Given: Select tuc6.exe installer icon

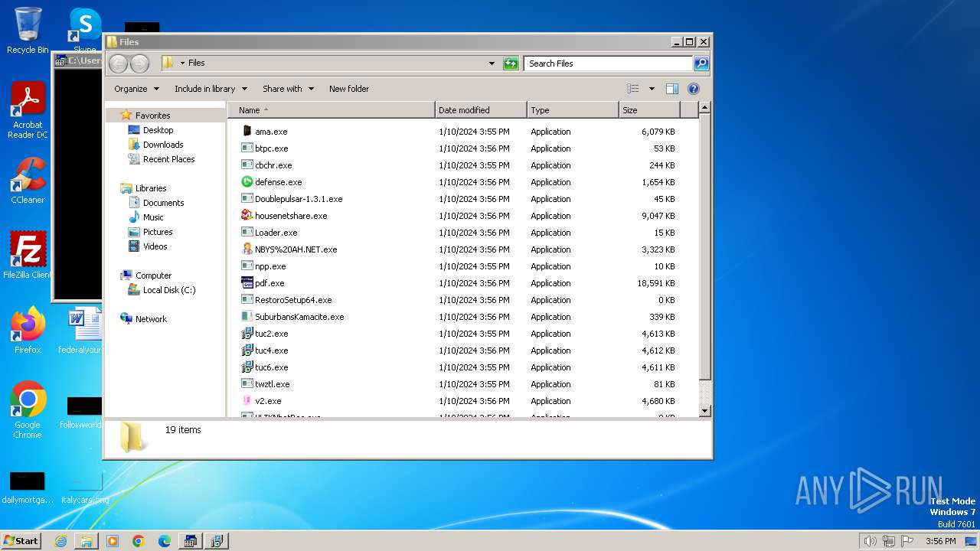Looking at the screenshot, I should click(247, 367).
